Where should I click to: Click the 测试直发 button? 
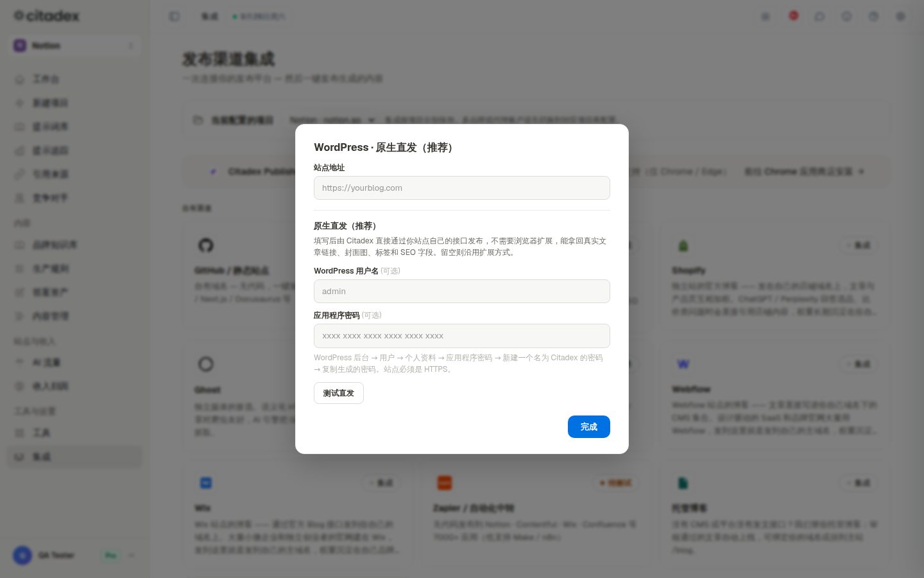pos(338,393)
